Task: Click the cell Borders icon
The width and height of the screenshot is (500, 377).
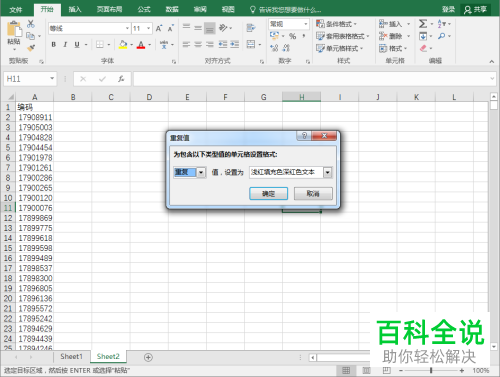Action: [x=100, y=44]
